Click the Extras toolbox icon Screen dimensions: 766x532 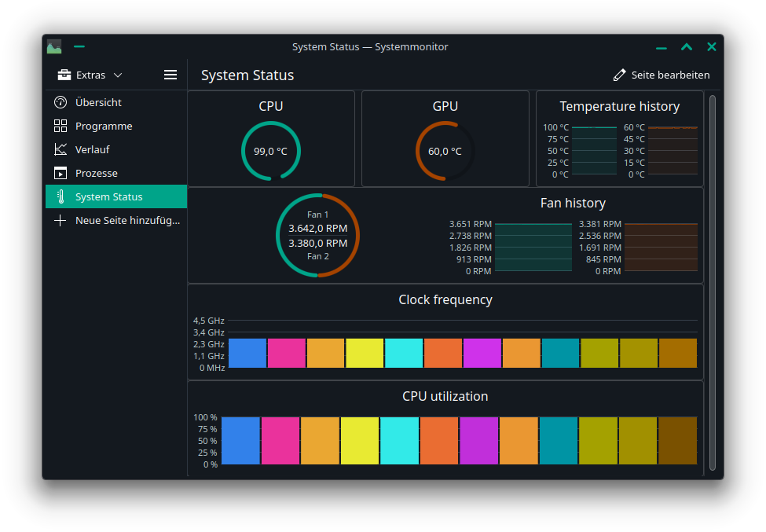coord(64,75)
